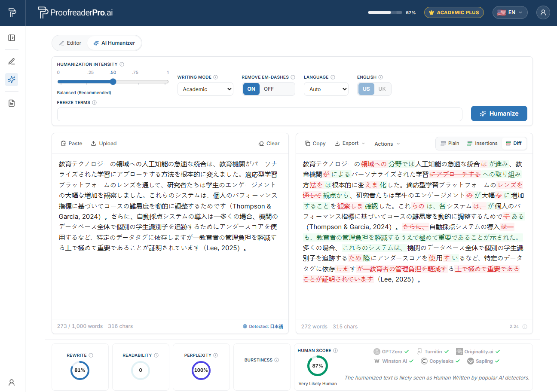The height and width of the screenshot is (392, 557).
Task: Open the documents icon in sidebar
Action: click(12, 103)
